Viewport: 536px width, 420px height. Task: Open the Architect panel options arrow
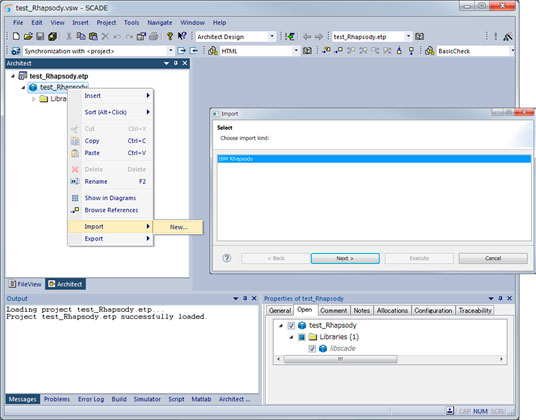166,63
